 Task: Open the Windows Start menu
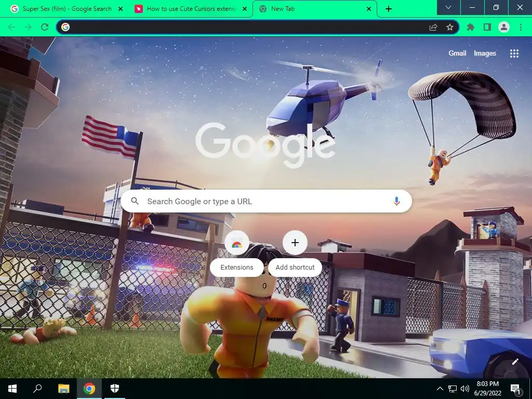pyautogui.click(x=12, y=389)
